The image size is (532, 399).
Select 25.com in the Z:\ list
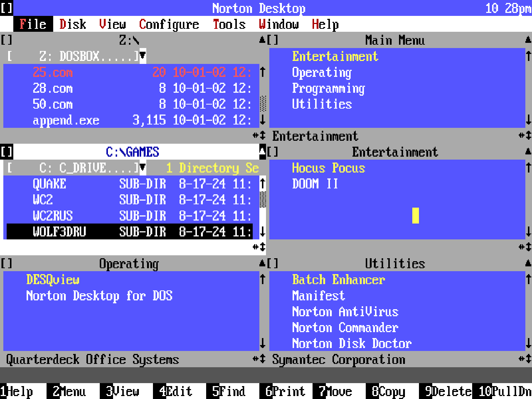coord(130,72)
